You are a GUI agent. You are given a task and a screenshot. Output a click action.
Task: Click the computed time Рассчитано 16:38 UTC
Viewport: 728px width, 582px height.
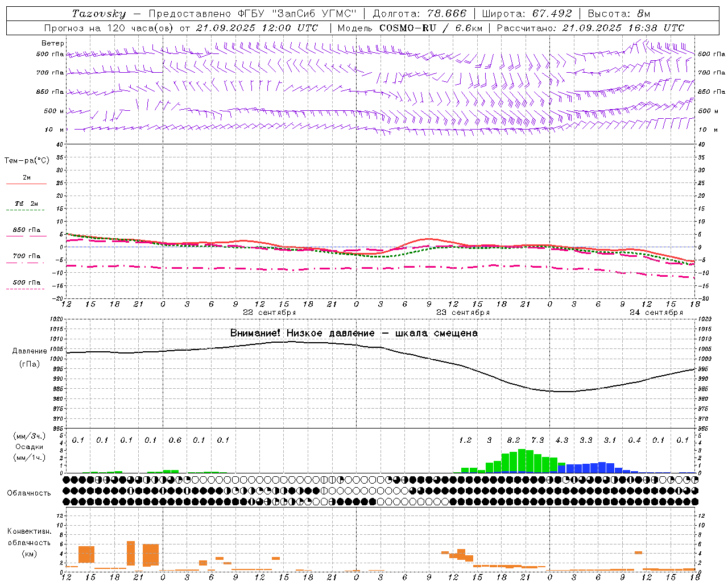coord(590,28)
